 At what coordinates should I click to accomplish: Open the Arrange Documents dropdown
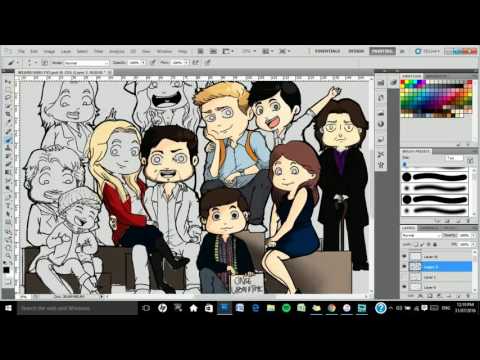(267, 51)
